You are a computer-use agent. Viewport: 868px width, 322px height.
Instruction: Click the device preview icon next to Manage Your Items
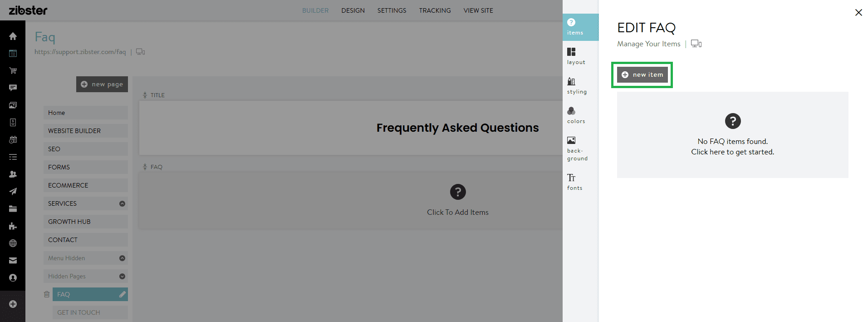click(x=696, y=44)
